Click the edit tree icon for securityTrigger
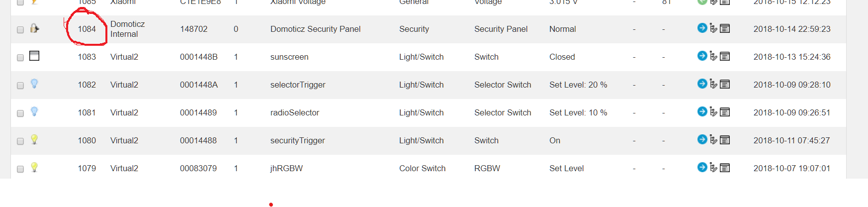The width and height of the screenshot is (868, 207). pos(713,140)
